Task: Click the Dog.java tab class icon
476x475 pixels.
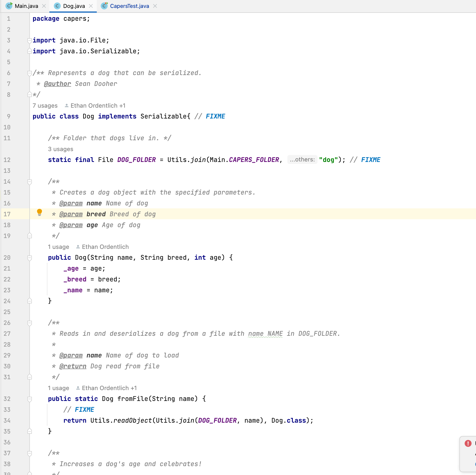Action: 57,6
